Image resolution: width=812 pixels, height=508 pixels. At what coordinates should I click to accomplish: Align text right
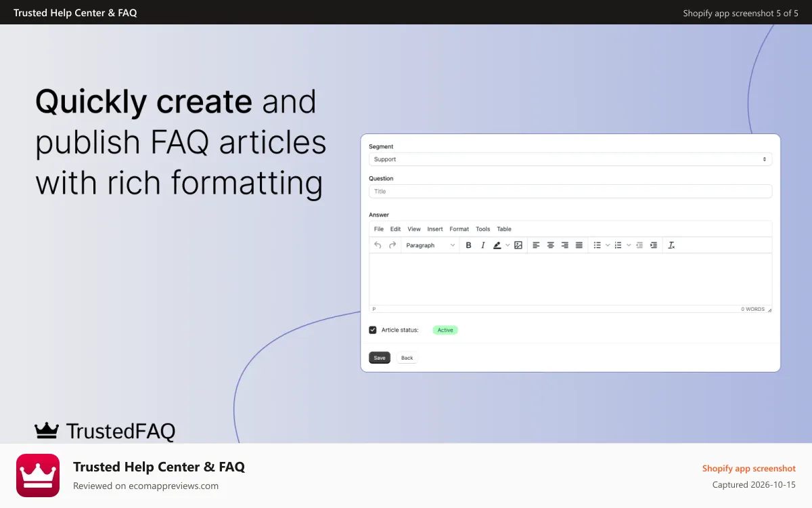pyautogui.click(x=565, y=245)
